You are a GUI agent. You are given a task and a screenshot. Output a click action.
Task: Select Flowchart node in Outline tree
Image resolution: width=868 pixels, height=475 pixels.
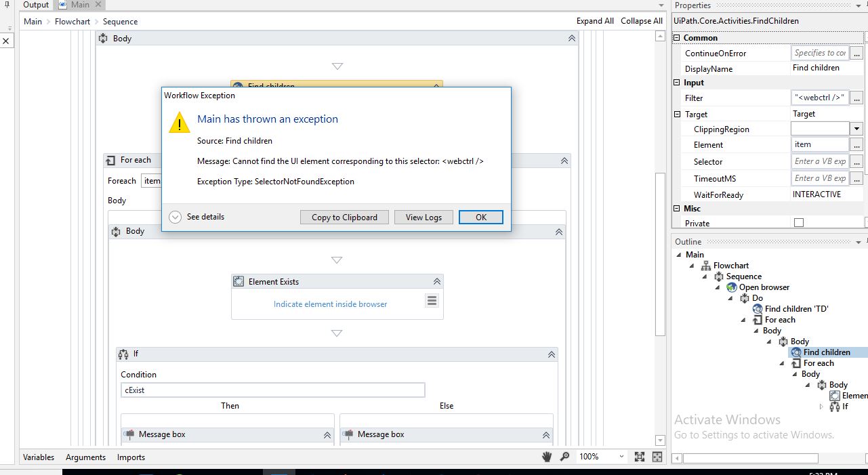730,266
